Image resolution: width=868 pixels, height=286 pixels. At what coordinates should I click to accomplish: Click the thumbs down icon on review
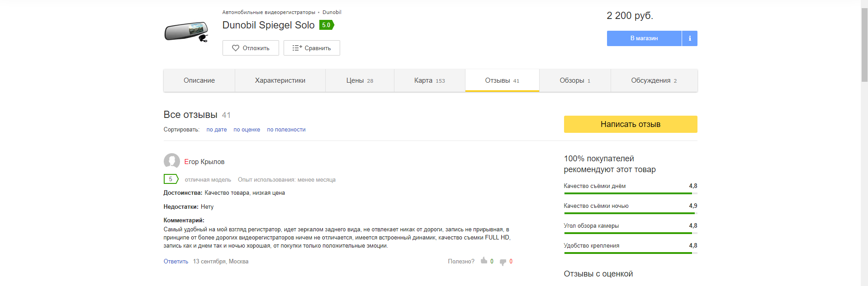pyautogui.click(x=503, y=262)
